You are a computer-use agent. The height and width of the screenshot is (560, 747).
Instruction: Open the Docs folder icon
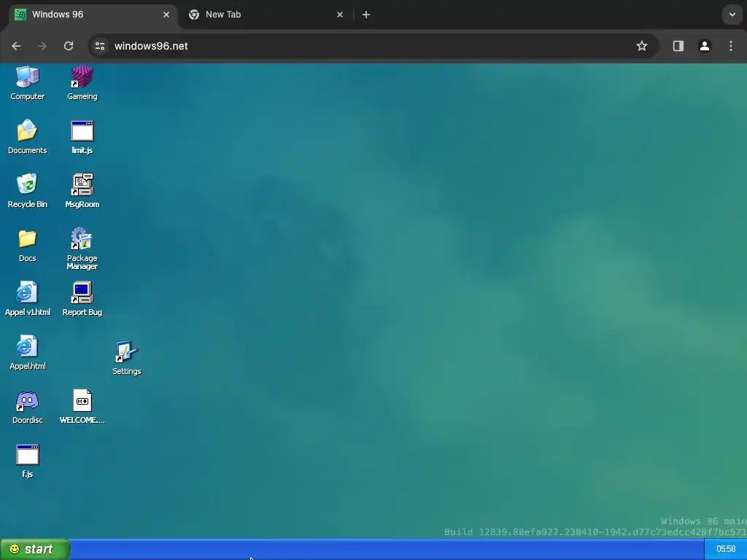pyautogui.click(x=27, y=246)
